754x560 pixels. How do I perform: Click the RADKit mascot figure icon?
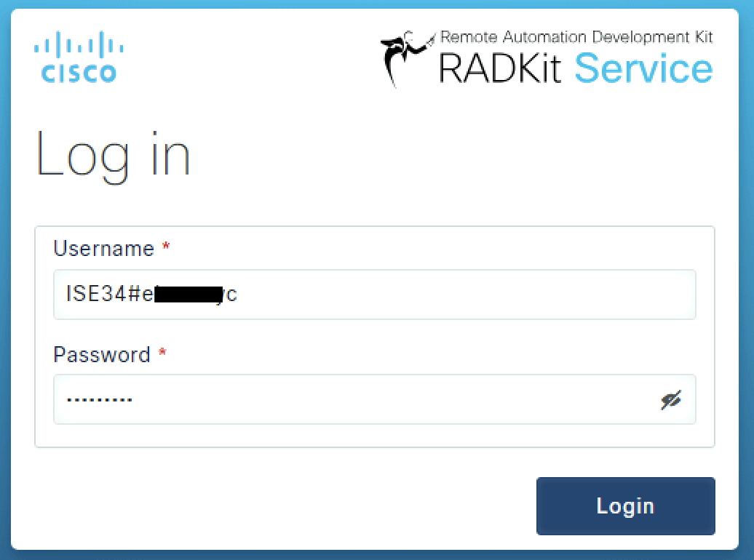(408, 59)
